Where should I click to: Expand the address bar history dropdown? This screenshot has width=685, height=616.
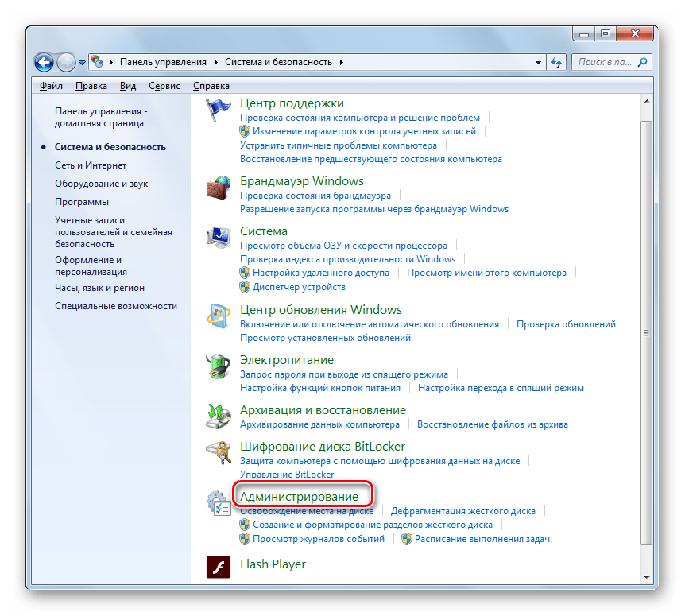539,62
